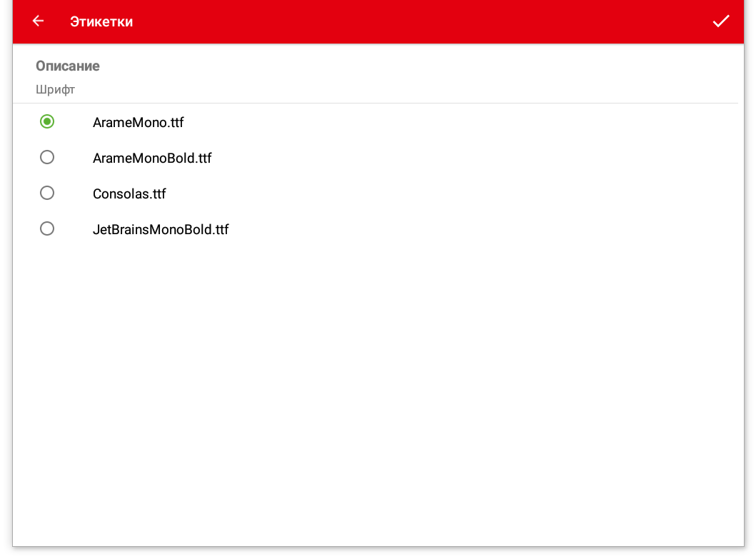Click the Consolas.ttf font name text

129,194
